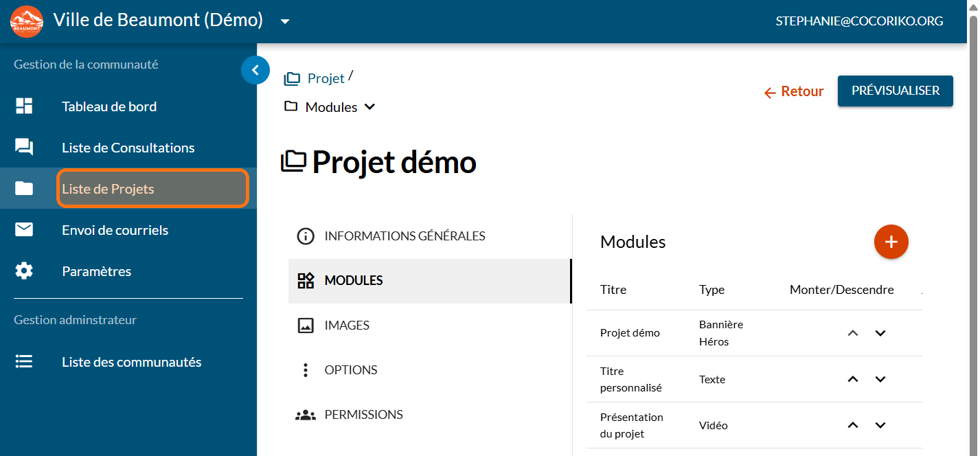
Task: Click the Retour link
Action: pyautogui.click(x=794, y=92)
